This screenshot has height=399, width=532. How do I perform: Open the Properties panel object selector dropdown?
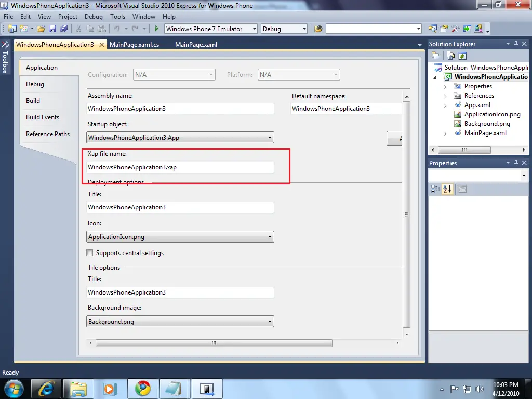tap(524, 176)
